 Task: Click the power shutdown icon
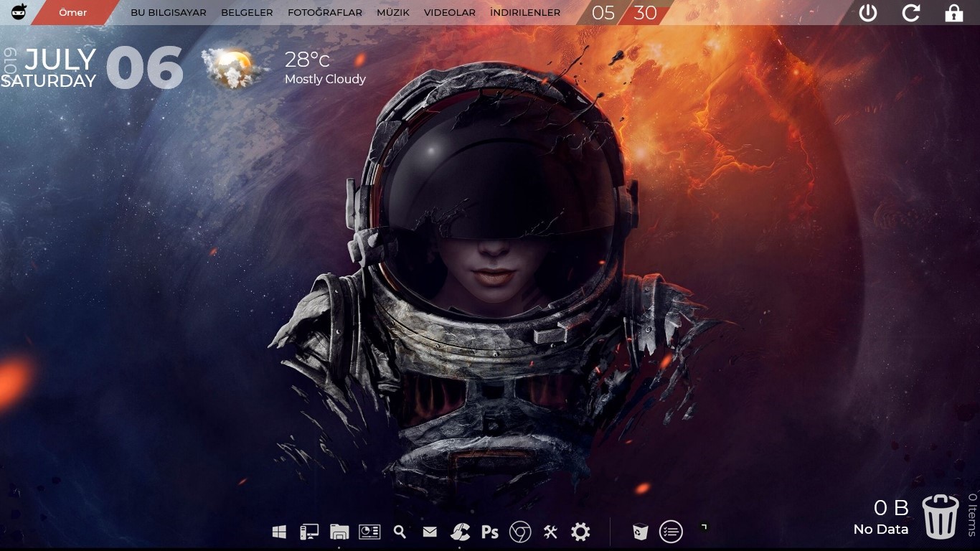tap(868, 13)
